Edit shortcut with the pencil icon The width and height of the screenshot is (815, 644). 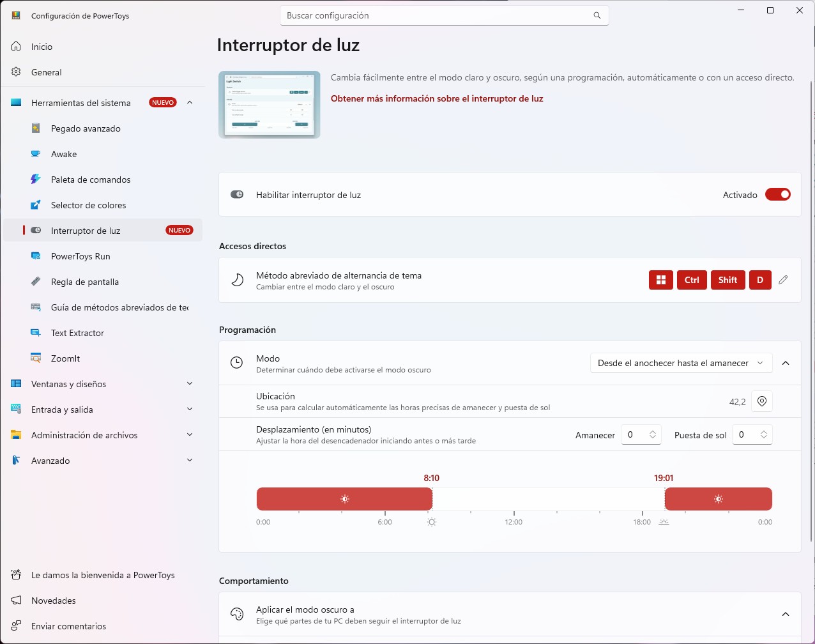[x=783, y=280]
